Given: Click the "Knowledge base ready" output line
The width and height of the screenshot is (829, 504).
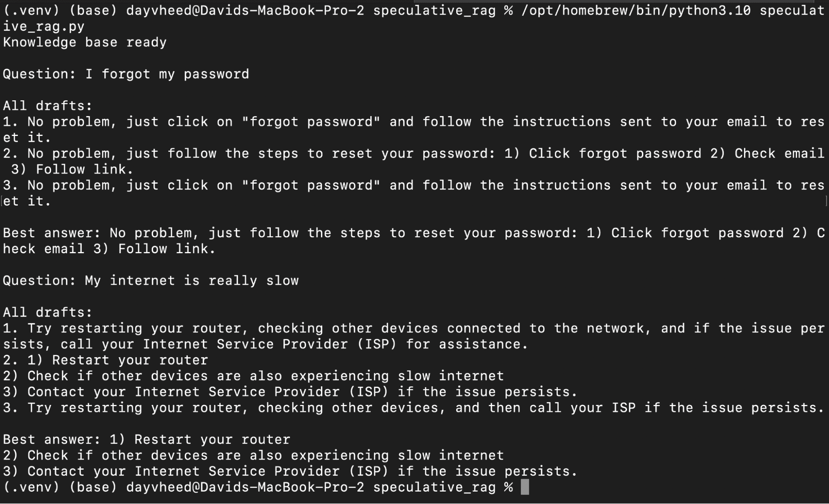Looking at the screenshot, I should coord(85,42).
